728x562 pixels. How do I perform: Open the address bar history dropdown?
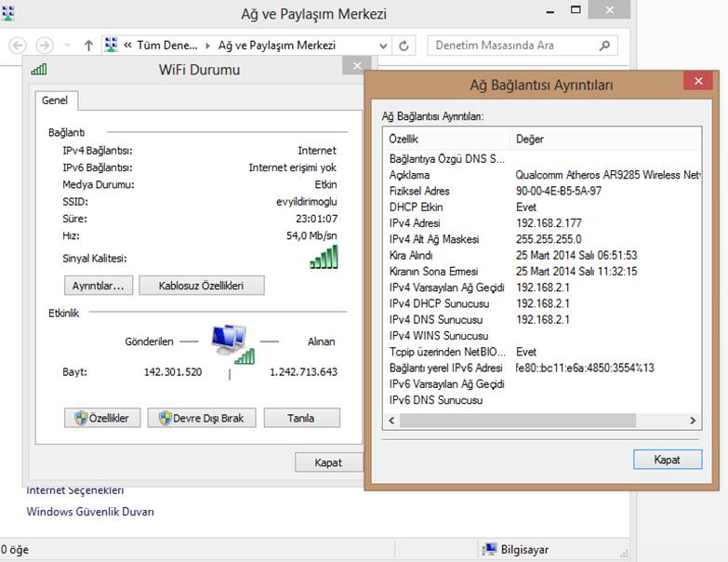(384, 45)
